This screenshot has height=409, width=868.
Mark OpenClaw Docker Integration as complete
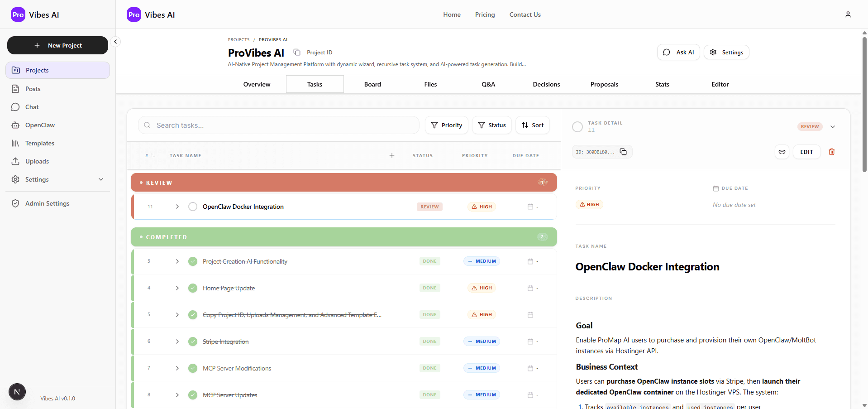point(192,207)
